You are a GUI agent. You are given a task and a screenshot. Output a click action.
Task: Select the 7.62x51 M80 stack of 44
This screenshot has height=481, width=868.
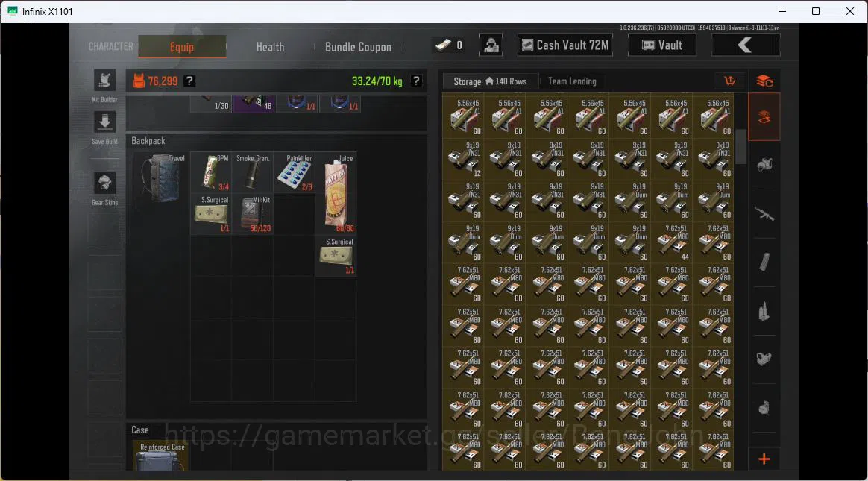[672, 242]
